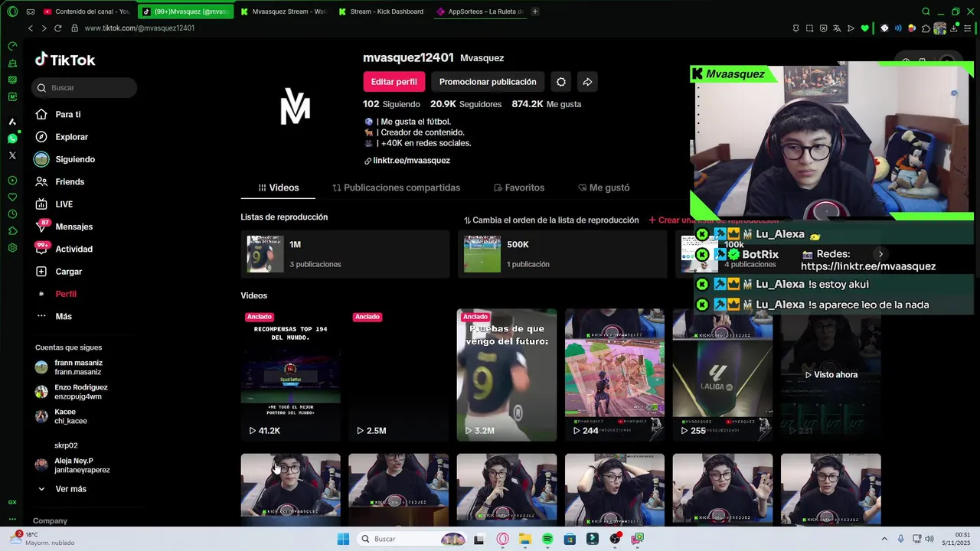
Task: Focus TikTok Buscar search field
Action: (84, 88)
